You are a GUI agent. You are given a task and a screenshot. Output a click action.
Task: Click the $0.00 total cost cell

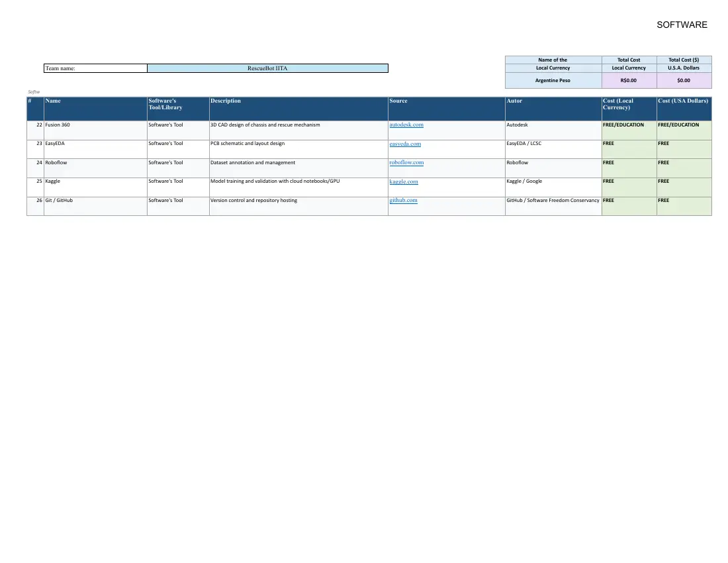pos(684,80)
